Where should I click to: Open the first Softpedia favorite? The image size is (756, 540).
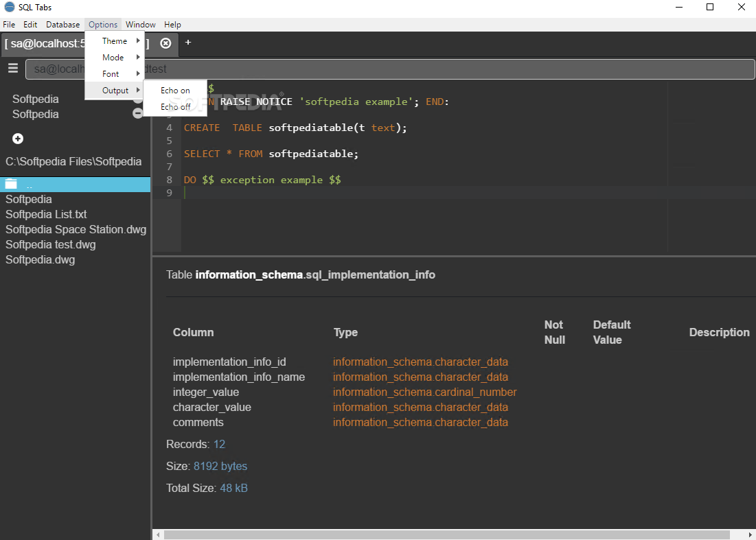point(36,99)
